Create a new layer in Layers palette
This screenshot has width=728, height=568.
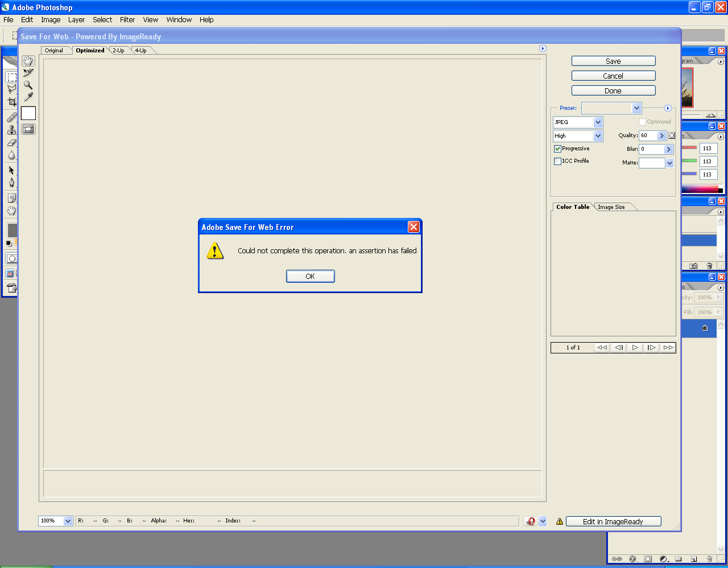pyautogui.click(x=694, y=559)
